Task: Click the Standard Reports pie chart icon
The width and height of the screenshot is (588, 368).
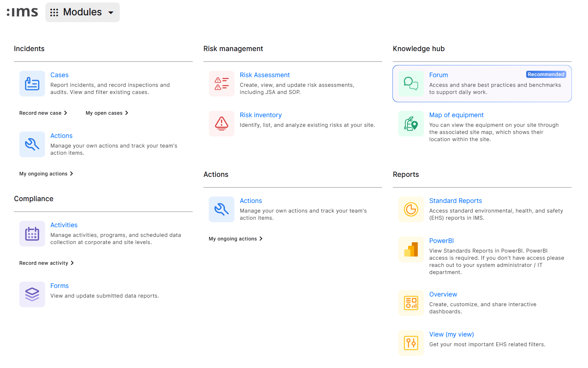Action: 411,209
